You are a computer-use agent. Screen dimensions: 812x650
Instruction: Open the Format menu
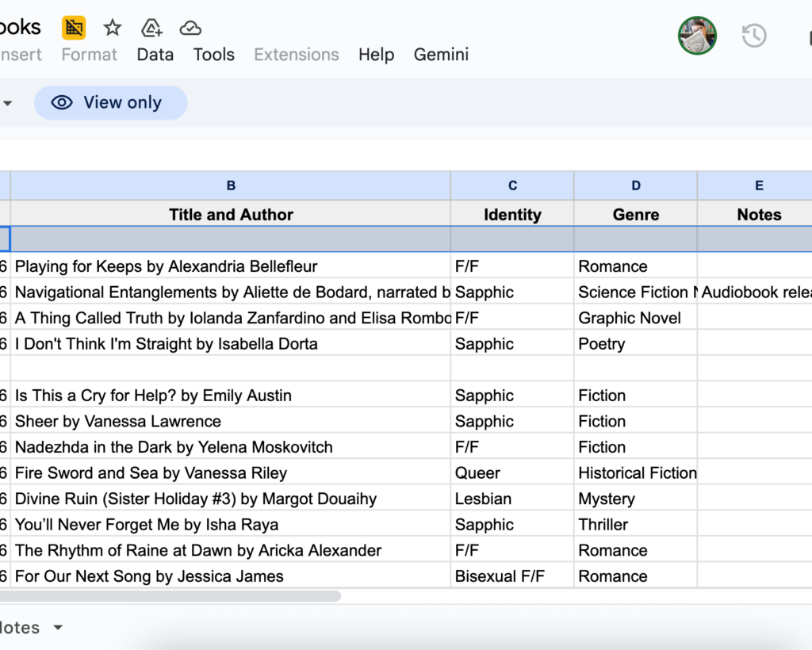click(88, 55)
